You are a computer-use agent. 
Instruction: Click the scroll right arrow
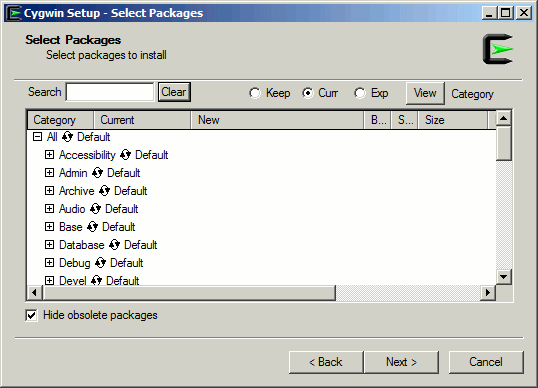488,293
